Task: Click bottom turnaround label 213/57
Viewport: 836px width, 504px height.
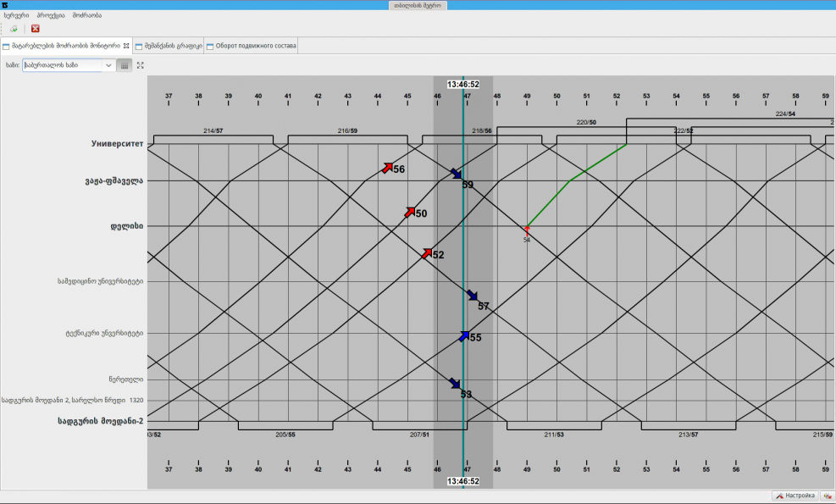Action: [689, 435]
